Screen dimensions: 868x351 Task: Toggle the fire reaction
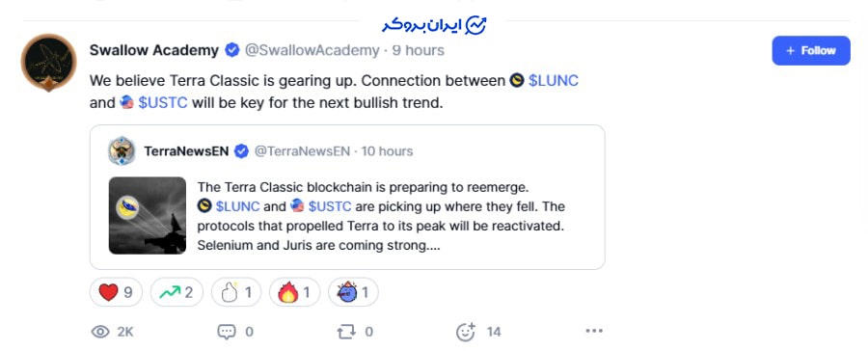point(294,292)
